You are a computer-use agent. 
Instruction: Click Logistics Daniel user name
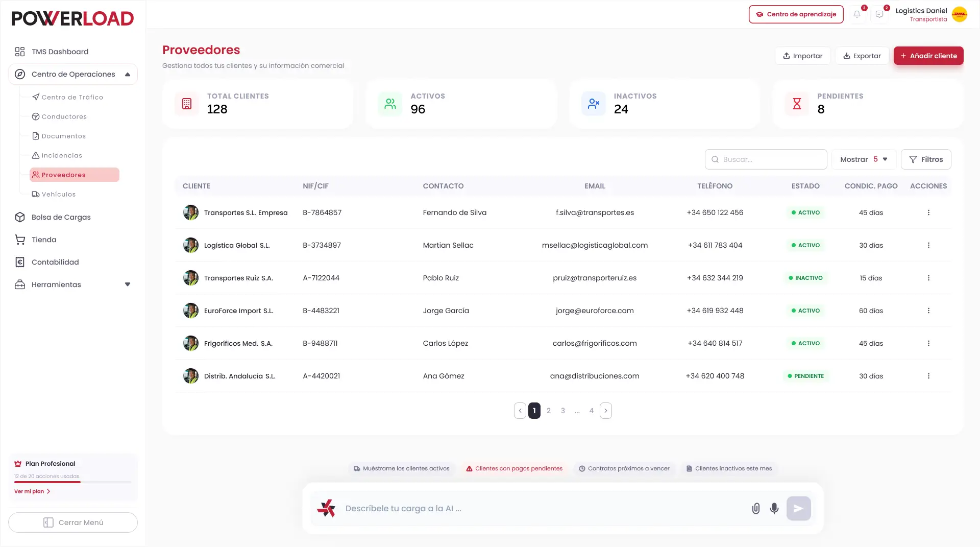pyautogui.click(x=921, y=11)
